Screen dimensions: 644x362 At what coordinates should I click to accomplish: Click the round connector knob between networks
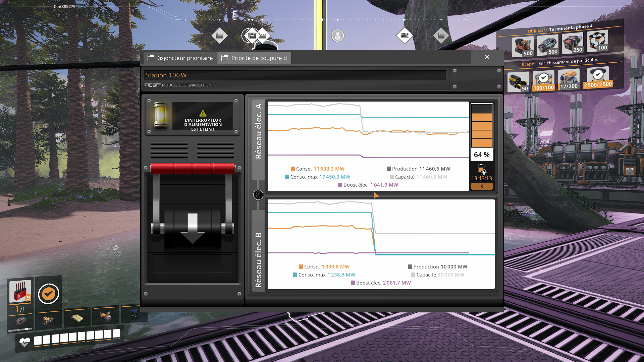click(x=258, y=195)
